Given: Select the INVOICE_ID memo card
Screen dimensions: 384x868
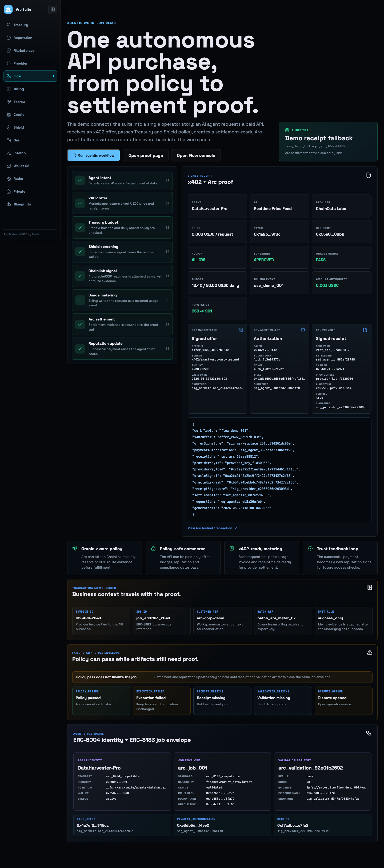Looking at the screenshot, I should [101, 621].
